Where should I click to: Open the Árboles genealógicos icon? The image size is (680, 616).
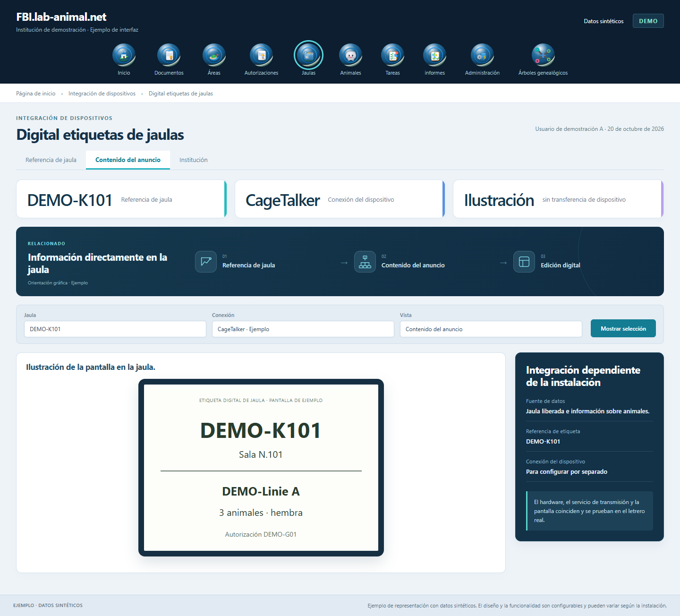pos(543,55)
